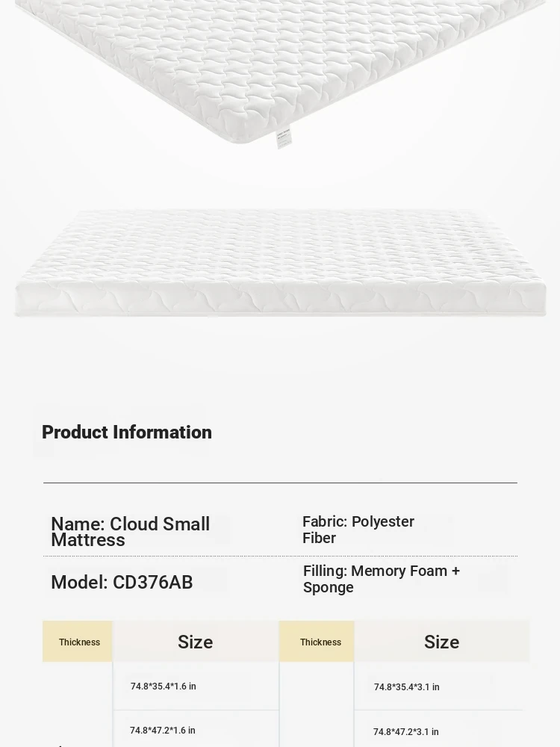Choose the 74.8*47.2*3.1 in size
Screen dimensions: 560x747
pos(406,732)
